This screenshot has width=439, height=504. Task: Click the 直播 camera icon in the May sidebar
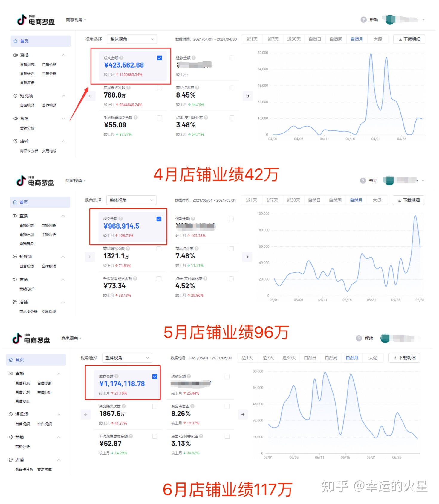(x=15, y=216)
